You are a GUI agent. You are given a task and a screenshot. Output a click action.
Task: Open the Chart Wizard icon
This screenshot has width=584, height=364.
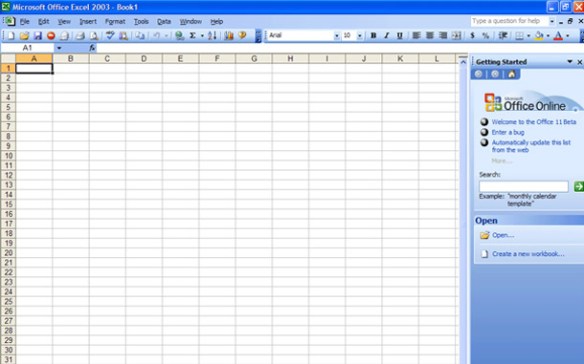click(x=229, y=36)
